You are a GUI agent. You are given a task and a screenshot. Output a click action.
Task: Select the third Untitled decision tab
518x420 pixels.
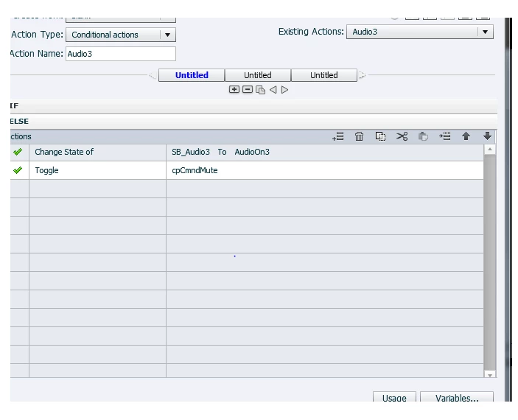pyautogui.click(x=323, y=75)
